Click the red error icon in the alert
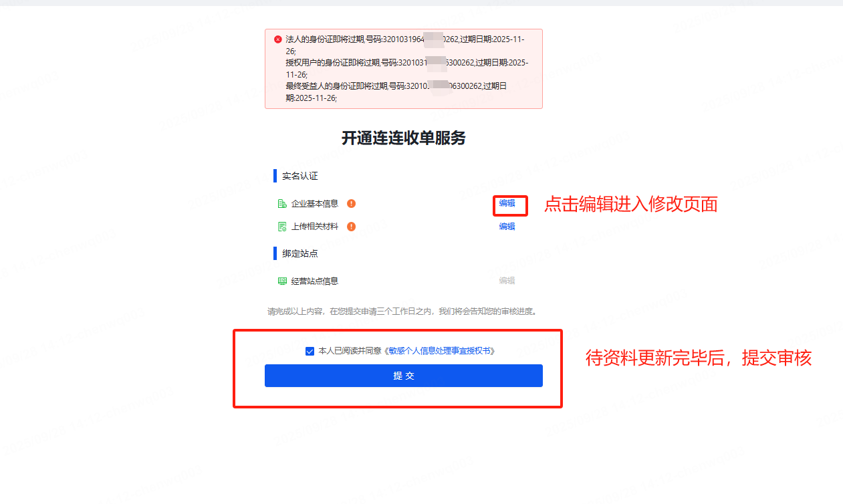Viewport: 843px width, 504px height. [x=277, y=39]
